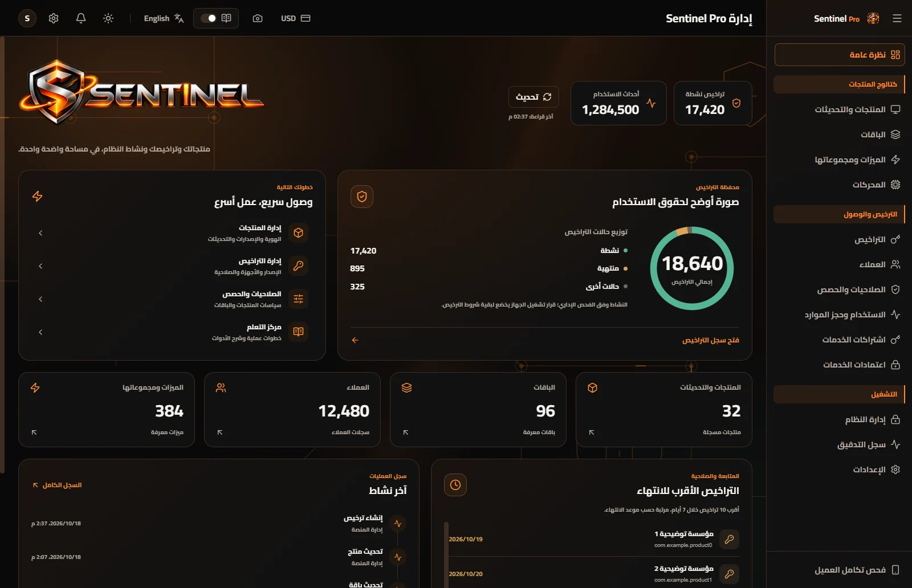
Task: Click the 18,640 license donut chart
Action: click(692, 268)
